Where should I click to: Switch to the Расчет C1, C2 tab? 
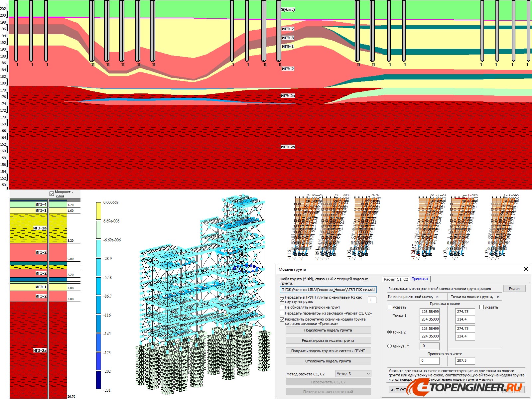(396, 279)
